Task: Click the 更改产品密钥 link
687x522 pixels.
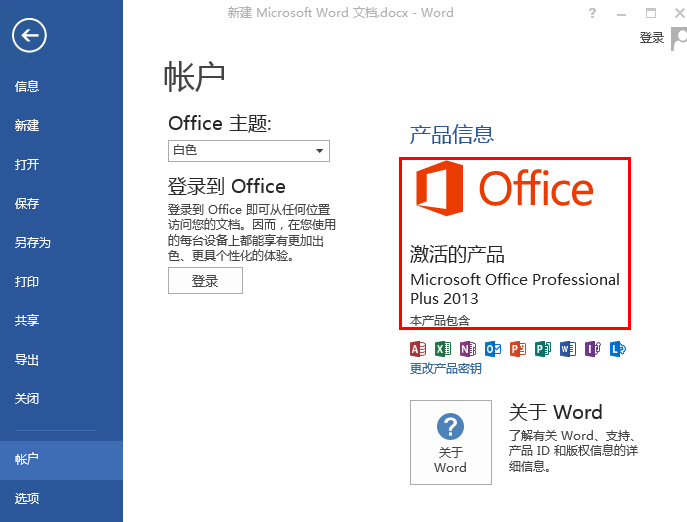Action: click(x=445, y=369)
